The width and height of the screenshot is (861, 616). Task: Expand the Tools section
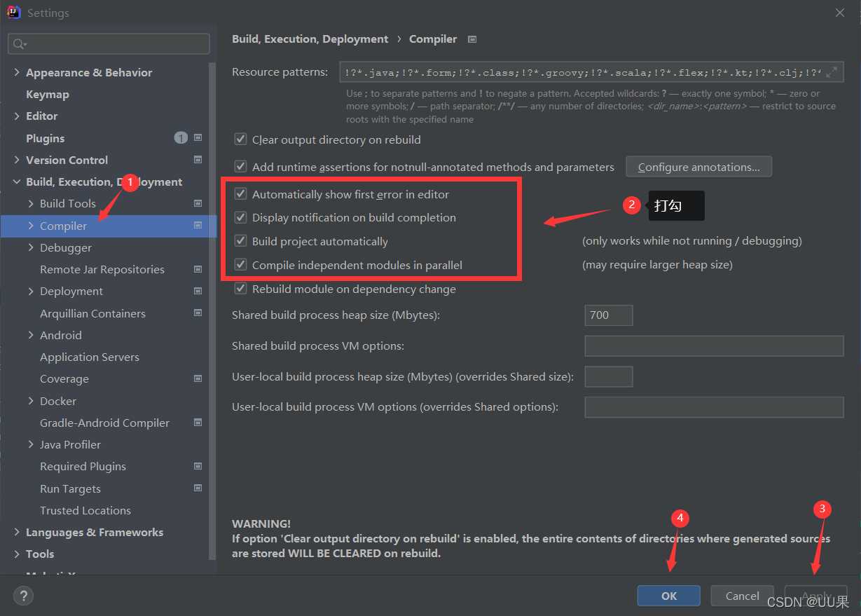(17, 554)
